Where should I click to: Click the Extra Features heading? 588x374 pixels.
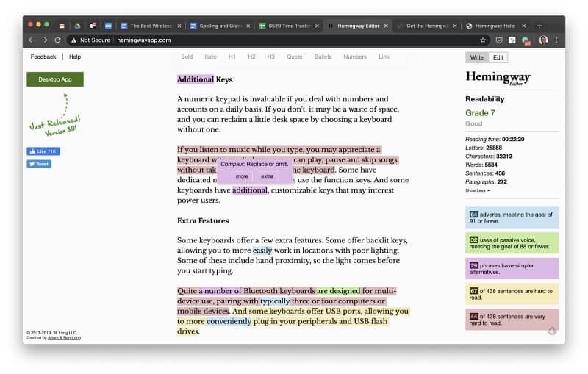click(x=203, y=220)
